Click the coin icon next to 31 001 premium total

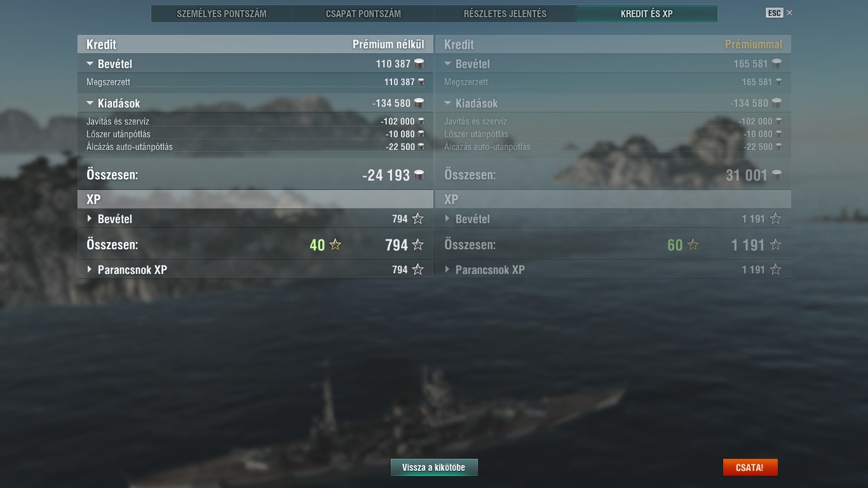[x=776, y=175]
